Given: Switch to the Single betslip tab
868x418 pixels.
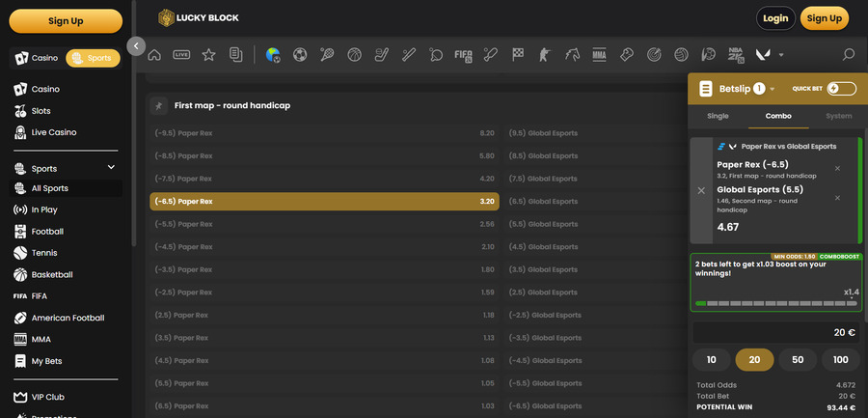Looking at the screenshot, I should click(x=718, y=116).
